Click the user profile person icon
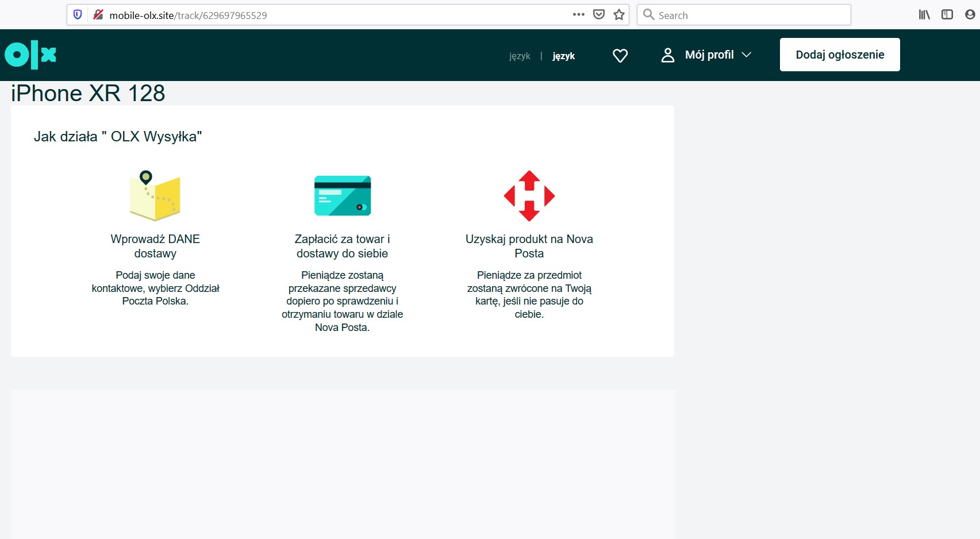Viewport: 980px width, 539px height. coord(667,55)
